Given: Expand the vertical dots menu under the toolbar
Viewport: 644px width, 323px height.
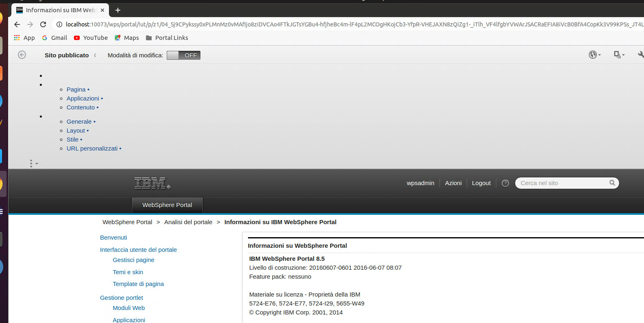Looking at the screenshot, I should pyautogui.click(x=33, y=164).
